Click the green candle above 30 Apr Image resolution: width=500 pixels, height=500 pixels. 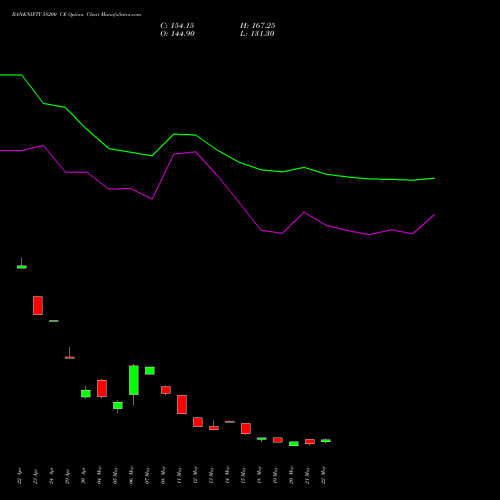click(x=86, y=394)
